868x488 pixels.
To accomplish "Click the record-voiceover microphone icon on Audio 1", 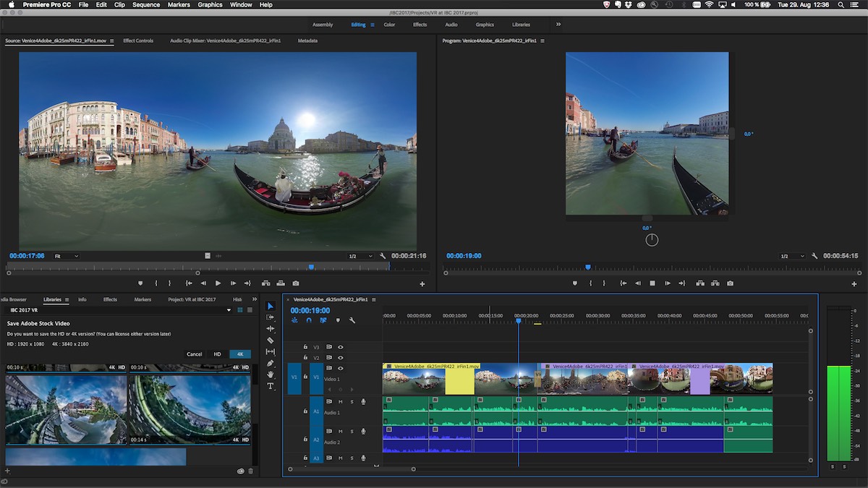I will coord(363,402).
